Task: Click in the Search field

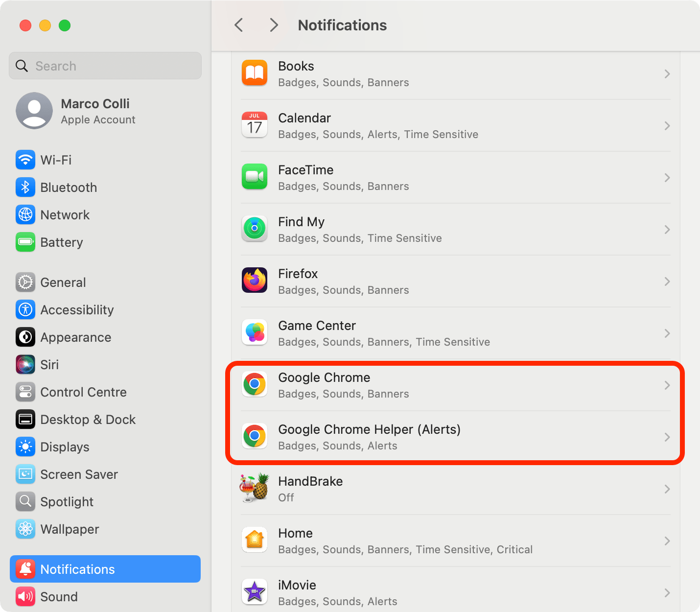Action: click(x=105, y=66)
